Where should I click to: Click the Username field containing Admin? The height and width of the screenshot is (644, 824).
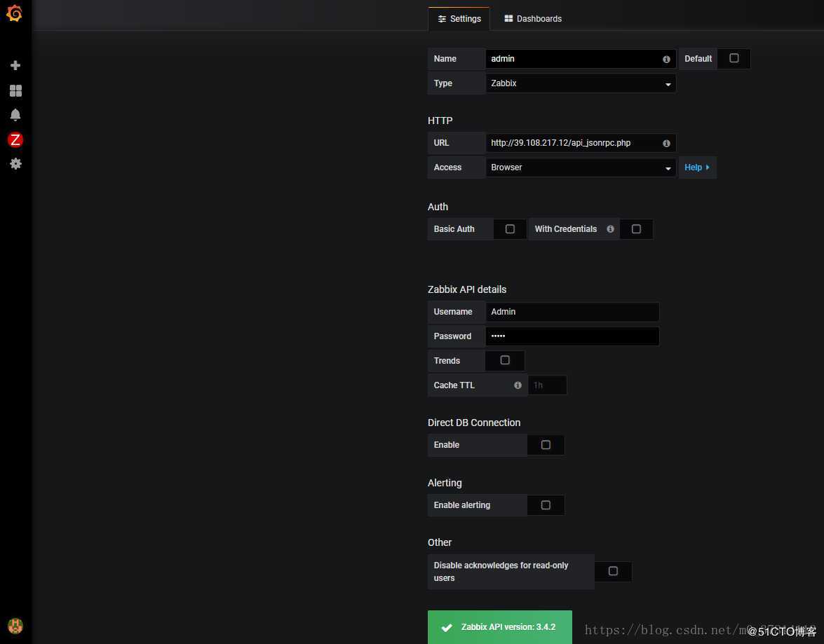572,312
